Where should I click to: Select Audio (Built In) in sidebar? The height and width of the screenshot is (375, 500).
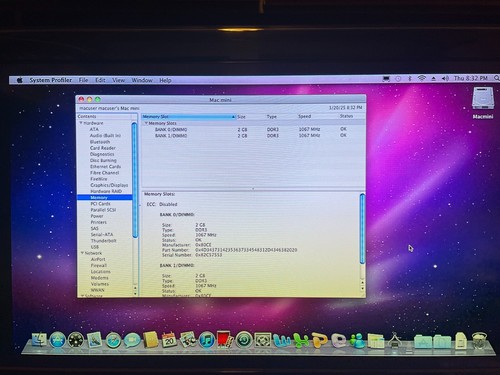coord(105,135)
